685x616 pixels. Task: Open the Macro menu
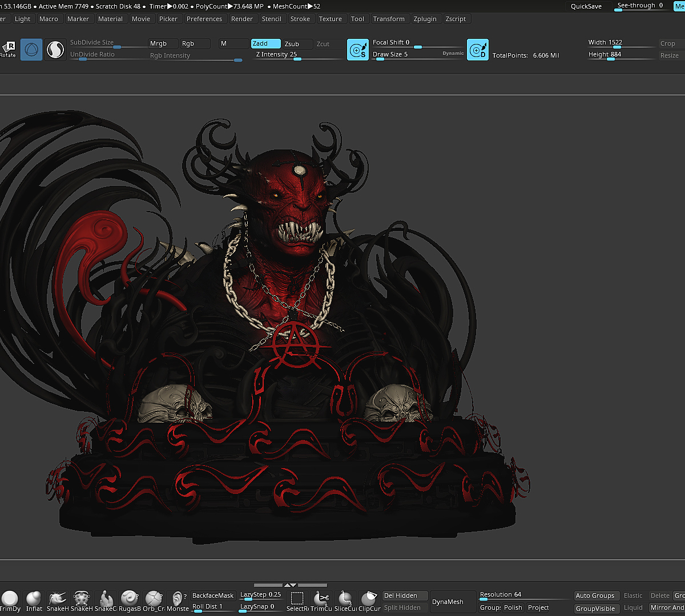coord(49,19)
